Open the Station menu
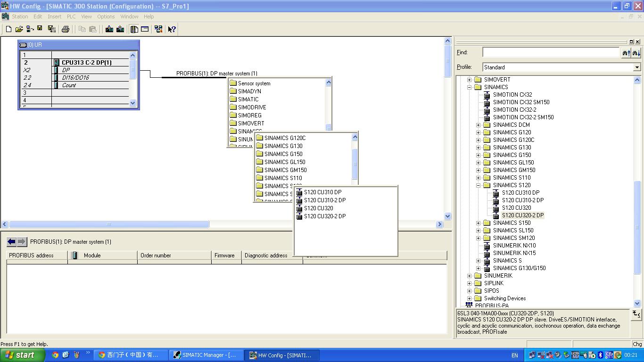Screen dimensions: 644x362 pos(20,16)
